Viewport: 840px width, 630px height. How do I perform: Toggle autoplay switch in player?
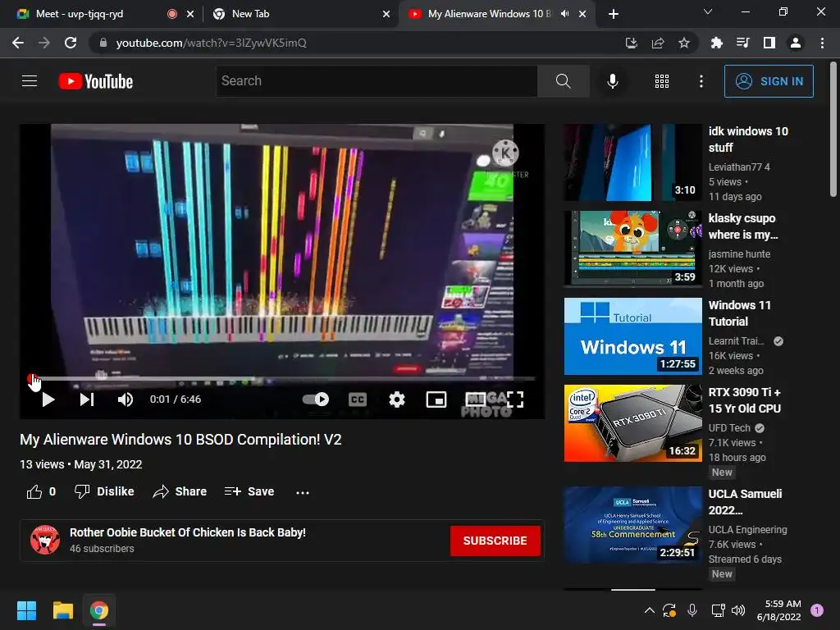coord(316,399)
